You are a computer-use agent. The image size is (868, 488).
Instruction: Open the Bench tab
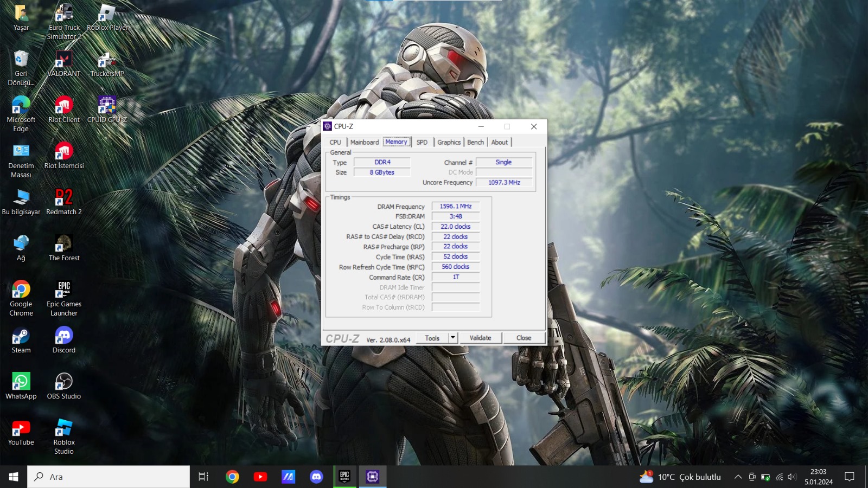476,142
